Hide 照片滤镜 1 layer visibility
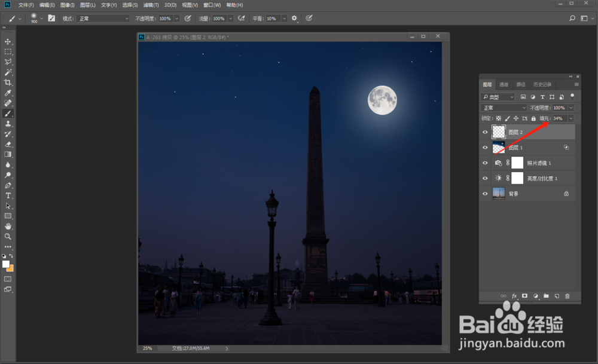598x364 pixels. 485,163
